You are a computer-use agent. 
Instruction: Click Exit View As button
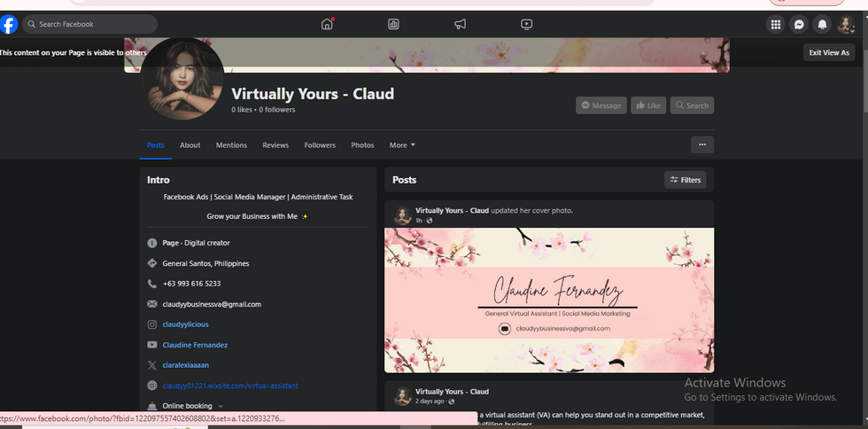tap(829, 52)
